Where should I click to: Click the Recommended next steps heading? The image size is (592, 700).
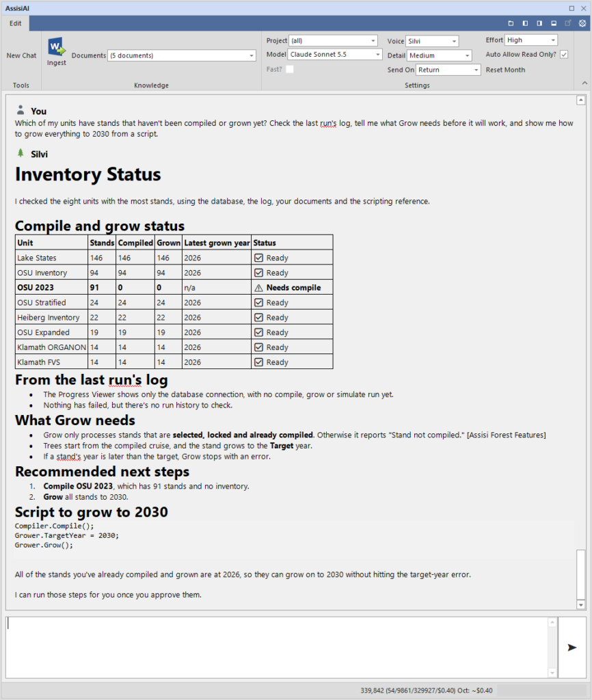click(x=103, y=472)
